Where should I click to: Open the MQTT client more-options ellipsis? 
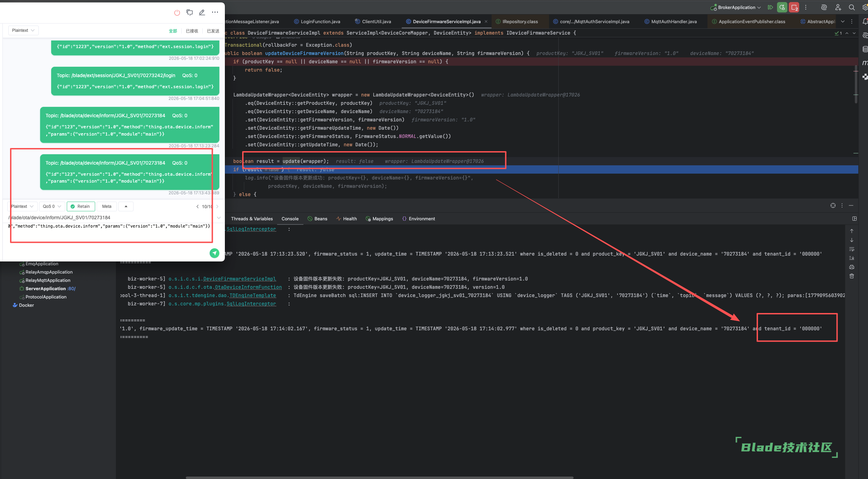pyautogui.click(x=215, y=12)
